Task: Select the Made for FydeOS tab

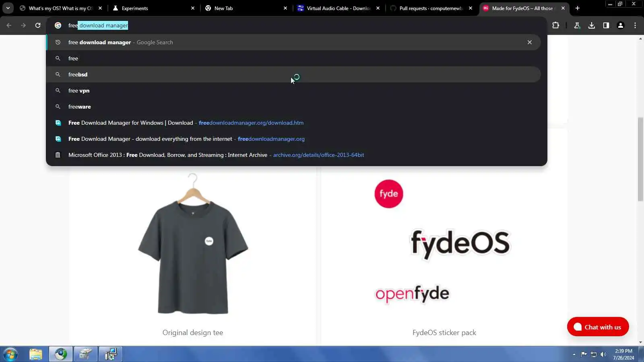Action: click(523, 8)
